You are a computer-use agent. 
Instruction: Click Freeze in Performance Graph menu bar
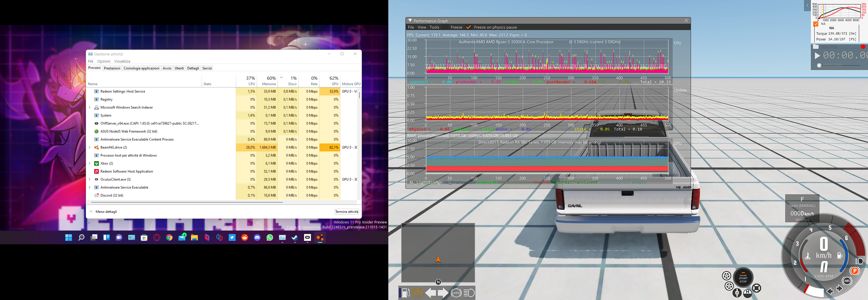[x=456, y=27]
